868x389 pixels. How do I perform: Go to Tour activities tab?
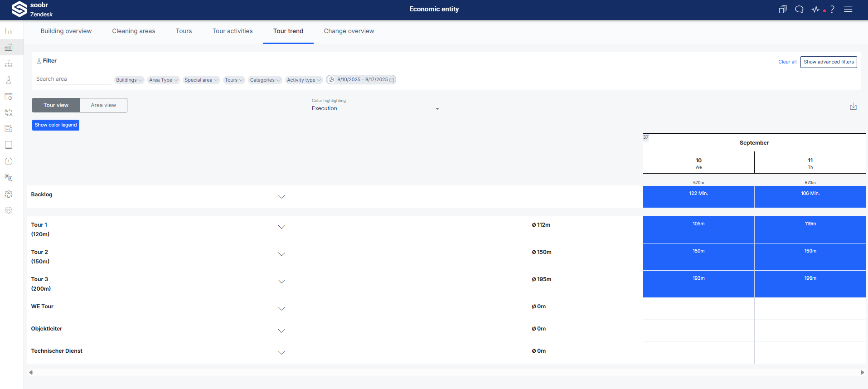(x=233, y=31)
